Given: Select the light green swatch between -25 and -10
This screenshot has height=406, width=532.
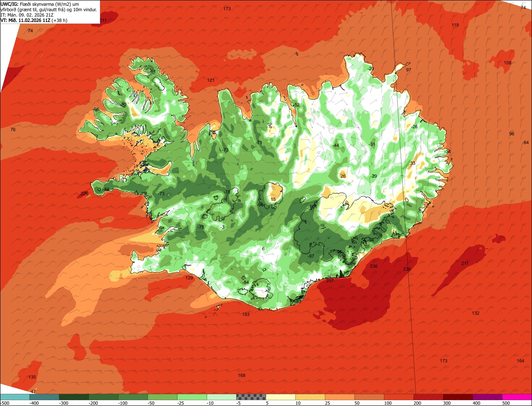Looking at the screenshot, I should [x=192, y=397].
